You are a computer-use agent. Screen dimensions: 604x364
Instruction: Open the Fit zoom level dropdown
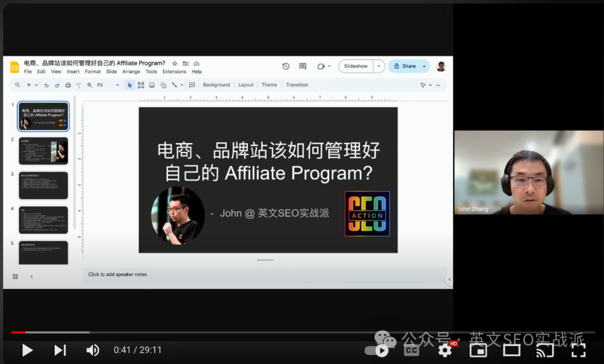(108, 85)
